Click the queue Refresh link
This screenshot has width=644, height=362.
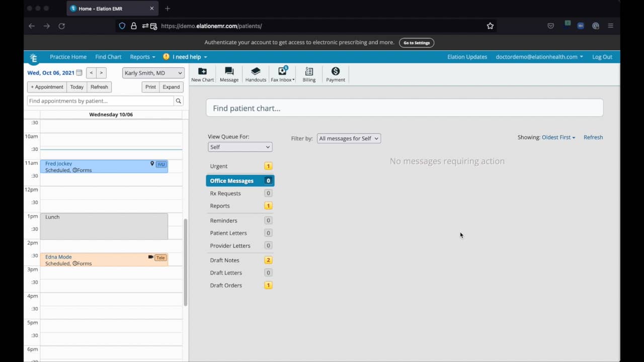pos(593,137)
